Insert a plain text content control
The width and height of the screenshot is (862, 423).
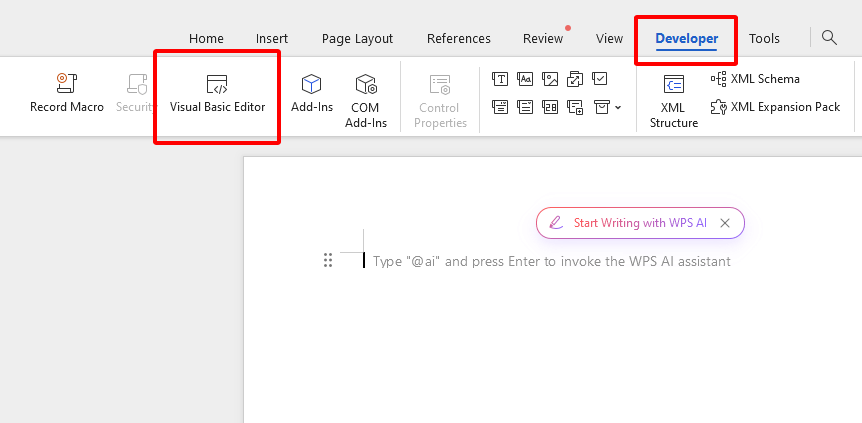point(524,79)
